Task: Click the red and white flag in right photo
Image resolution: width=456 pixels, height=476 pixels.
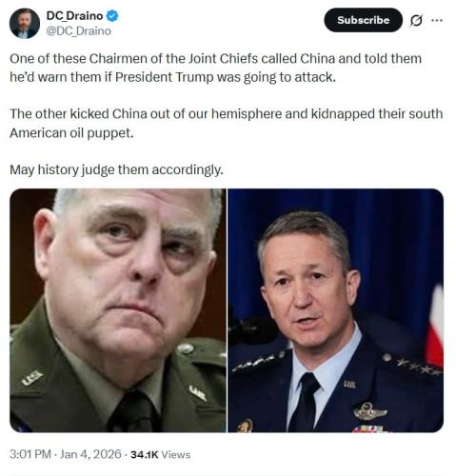Action: pyautogui.click(x=435, y=325)
